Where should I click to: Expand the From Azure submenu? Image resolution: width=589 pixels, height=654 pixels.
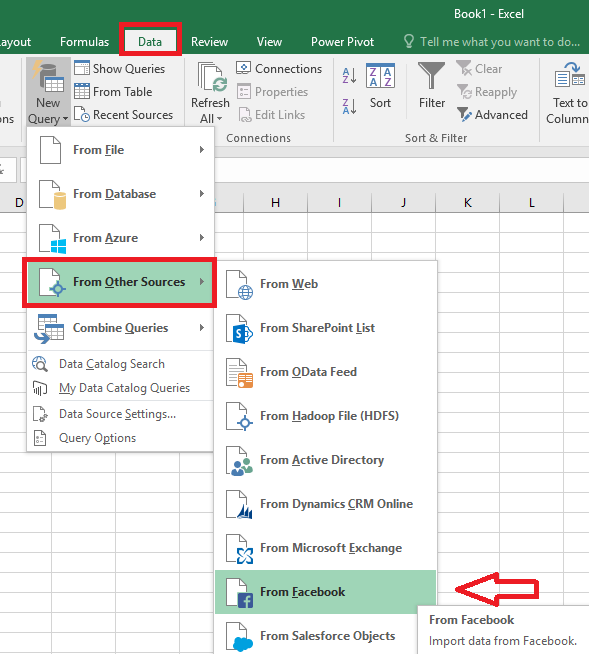click(121, 238)
